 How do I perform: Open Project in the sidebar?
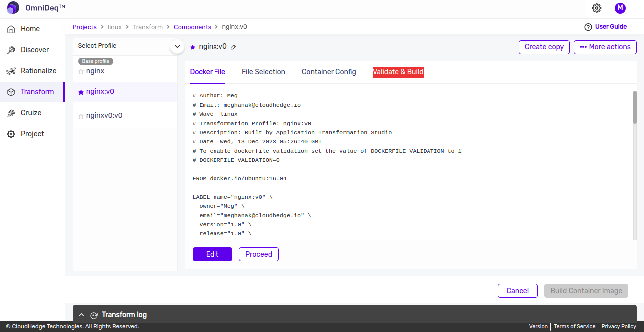point(32,134)
